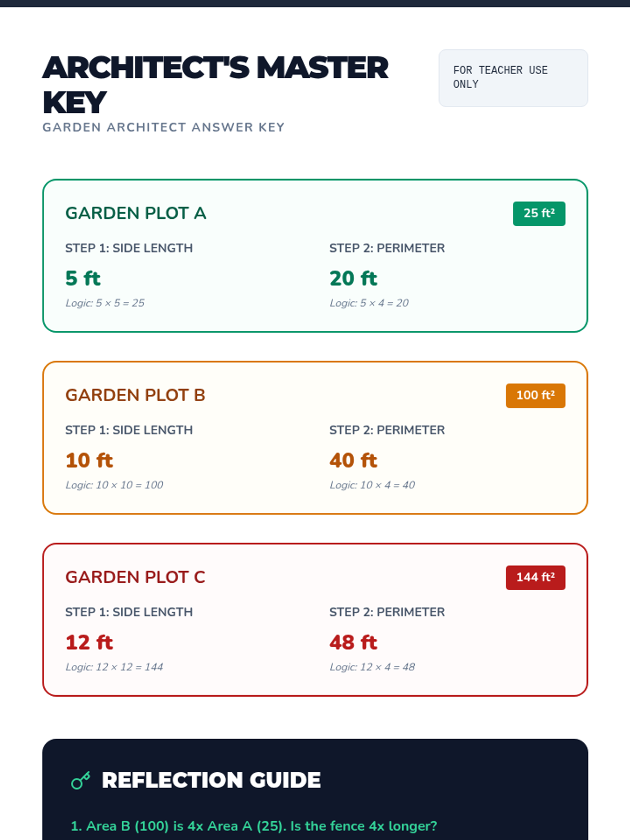630x840 pixels.
Task: Select the Garden Plot B heading
Action: (x=135, y=395)
